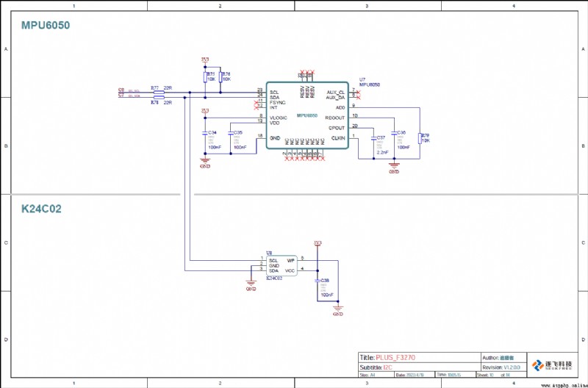The width and height of the screenshot is (588, 388).
Task: Click the 3V3 power symbol above K24C02 VCC
Action: [318, 243]
